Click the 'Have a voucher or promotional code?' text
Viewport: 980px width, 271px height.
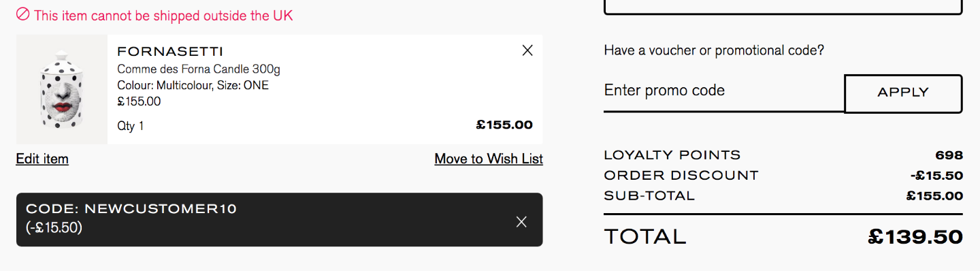(x=714, y=50)
